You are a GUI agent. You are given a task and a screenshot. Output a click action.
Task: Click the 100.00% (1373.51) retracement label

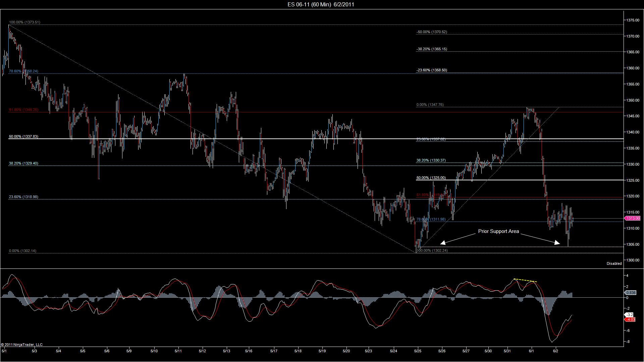(x=24, y=22)
